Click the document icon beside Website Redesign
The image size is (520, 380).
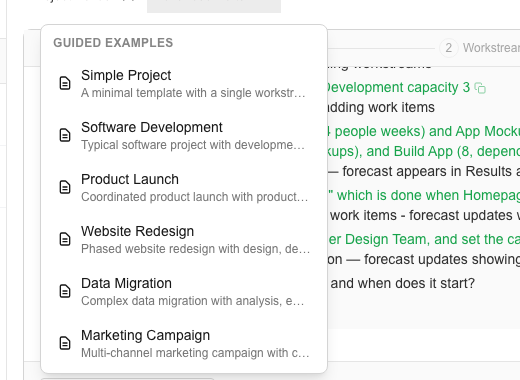point(65,239)
